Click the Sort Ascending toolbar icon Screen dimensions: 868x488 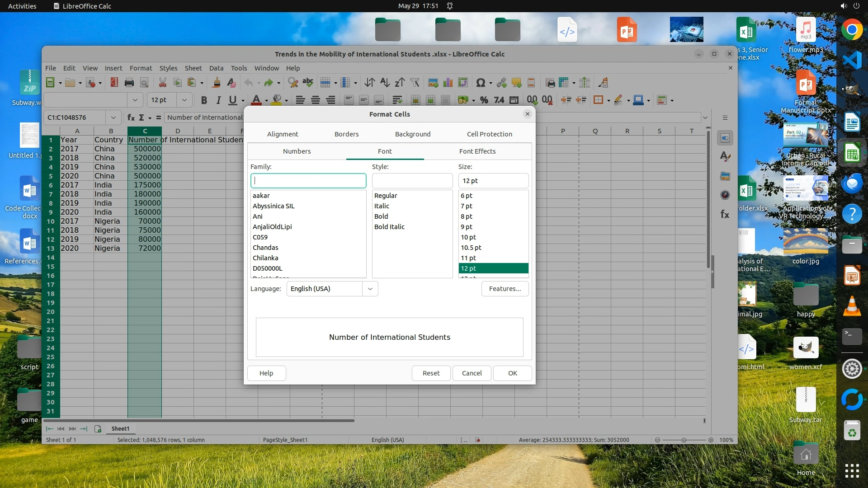pos(385,83)
